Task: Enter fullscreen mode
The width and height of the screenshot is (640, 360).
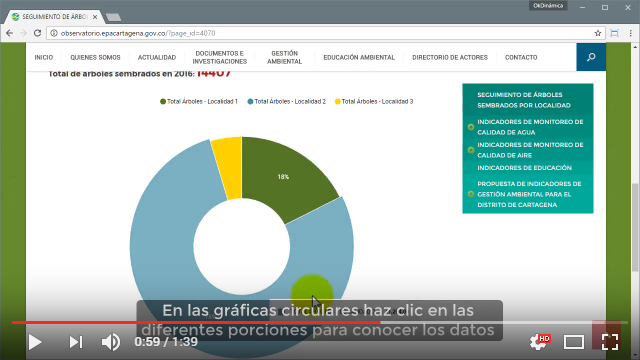Action: pyautogui.click(x=610, y=342)
